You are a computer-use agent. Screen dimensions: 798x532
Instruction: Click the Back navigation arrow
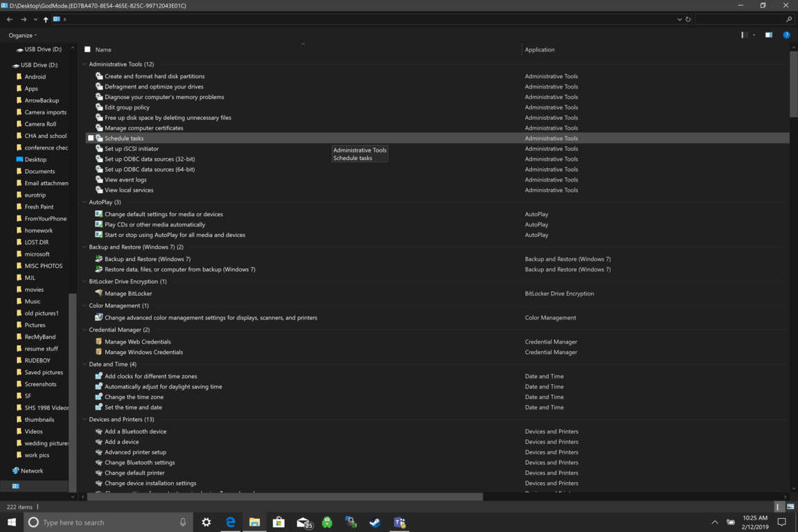[10, 19]
